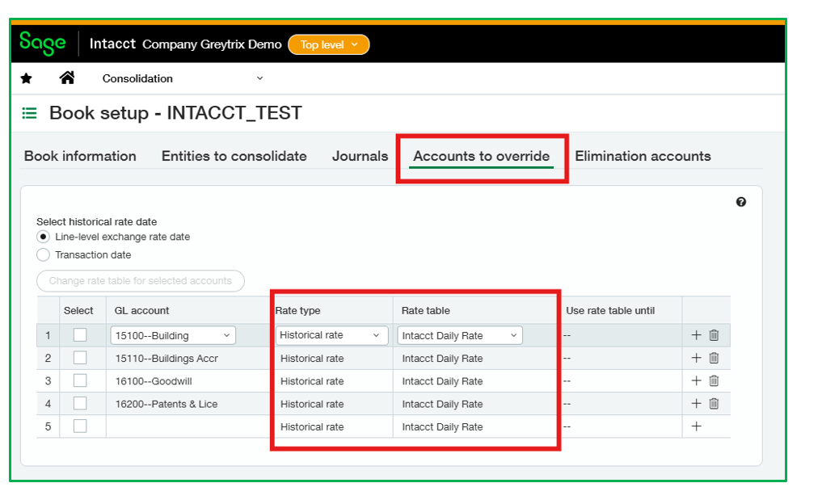Check the Select box for 16200--Patents & Lice
The width and height of the screenshot is (822, 504).
80,403
